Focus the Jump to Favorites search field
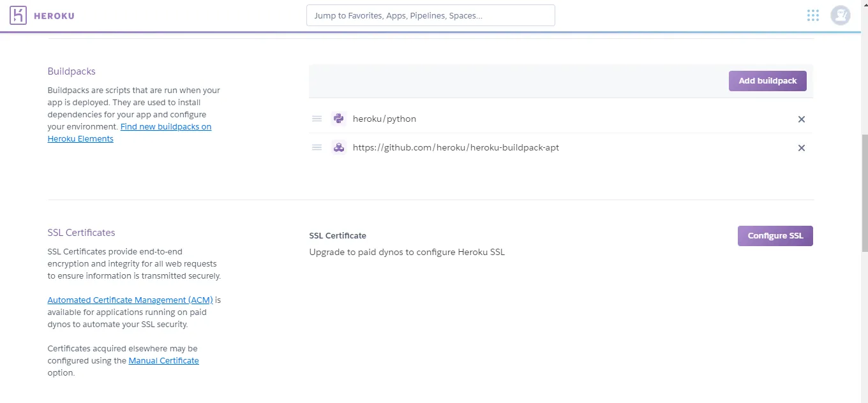 tap(430, 15)
